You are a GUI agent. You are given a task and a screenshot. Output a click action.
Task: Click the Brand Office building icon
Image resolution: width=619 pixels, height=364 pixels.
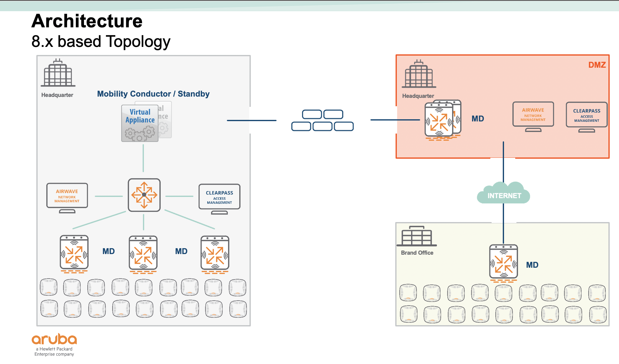pyautogui.click(x=417, y=236)
